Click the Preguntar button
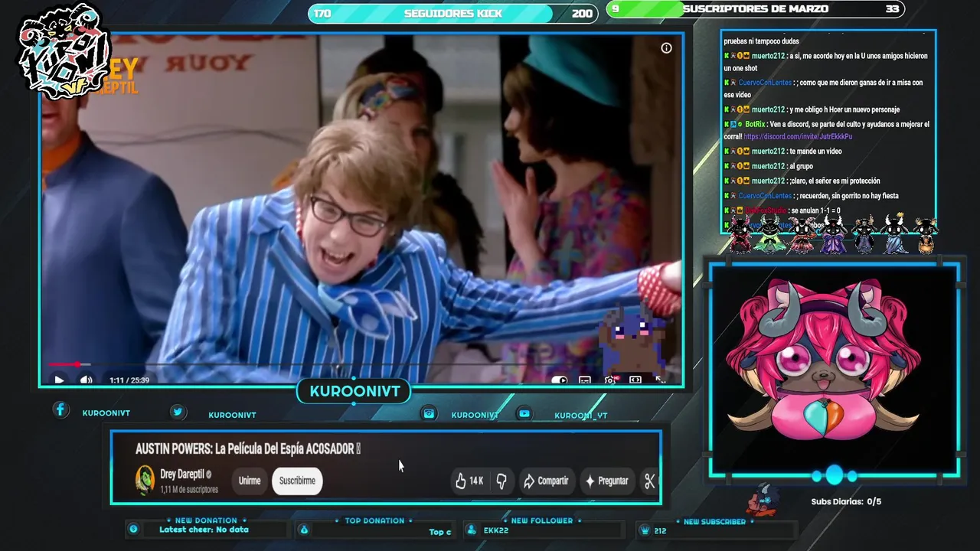The width and height of the screenshot is (980, 551). coord(607,481)
